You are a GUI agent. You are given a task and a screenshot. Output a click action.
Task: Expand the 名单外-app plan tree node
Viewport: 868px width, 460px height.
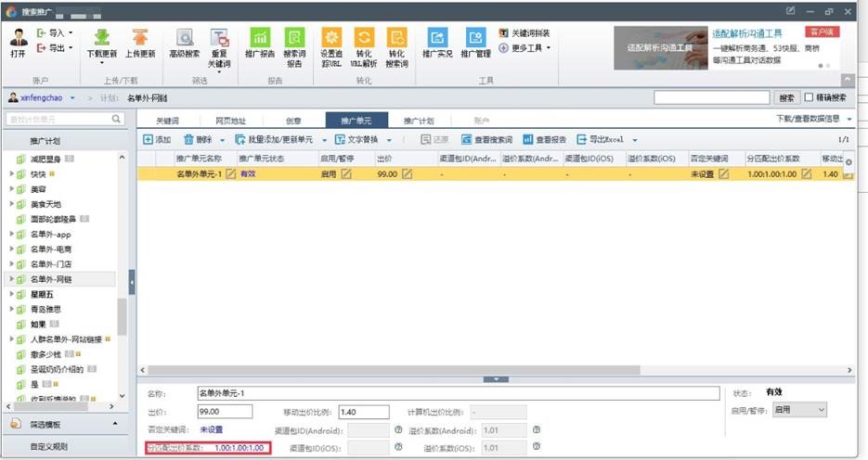(x=11, y=235)
